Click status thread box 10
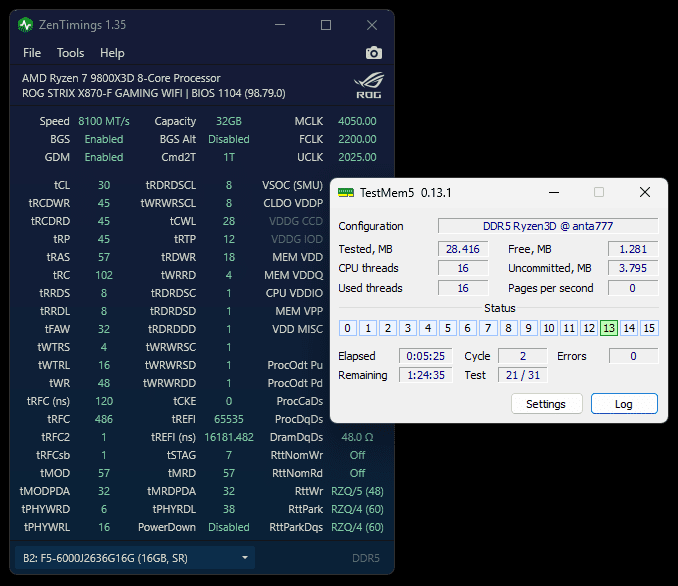The width and height of the screenshot is (678, 586). [x=549, y=328]
